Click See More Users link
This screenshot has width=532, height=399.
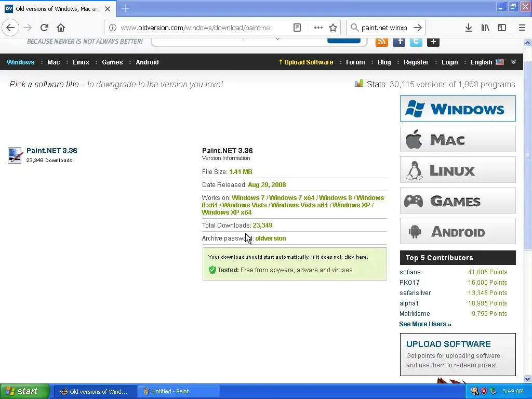[x=425, y=324]
